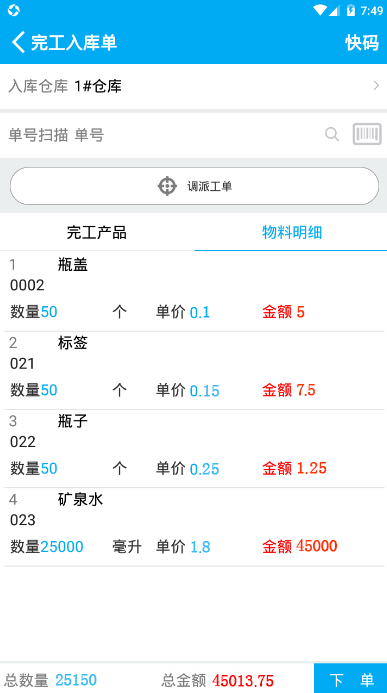Expand the 入库仓库 chevron arrow
387x693 pixels.
click(376, 86)
